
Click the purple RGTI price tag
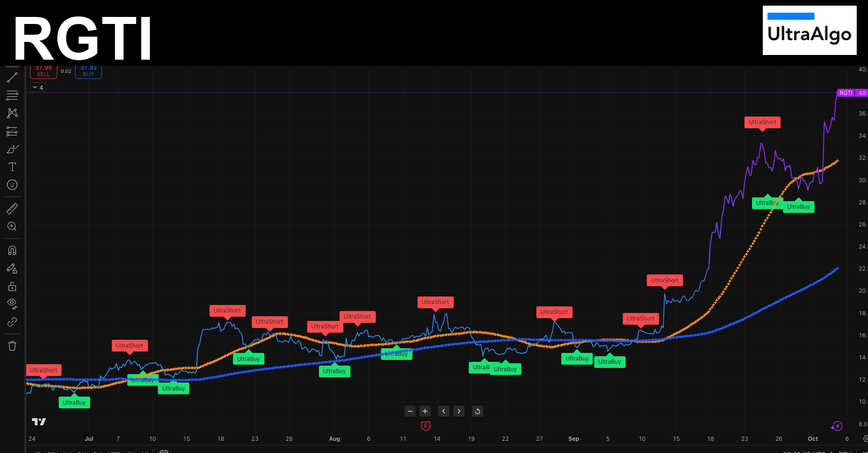846,93
